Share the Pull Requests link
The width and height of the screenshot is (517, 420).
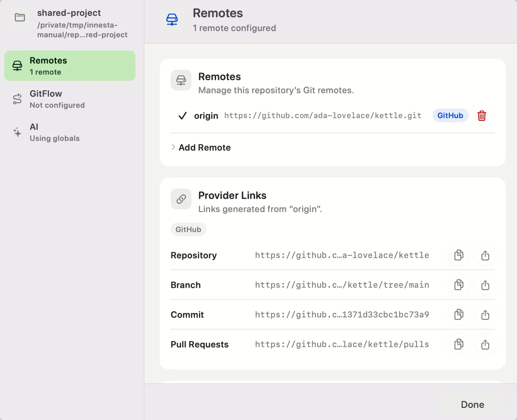485,344
